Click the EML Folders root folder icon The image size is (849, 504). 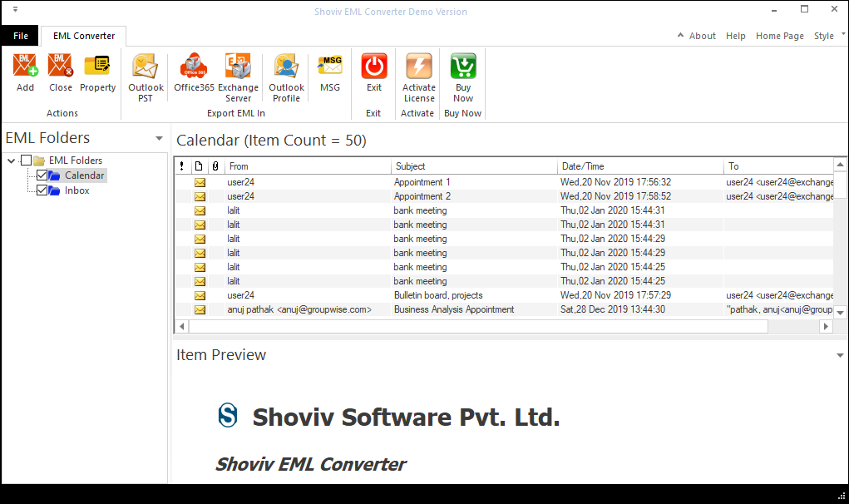[39, 161]
